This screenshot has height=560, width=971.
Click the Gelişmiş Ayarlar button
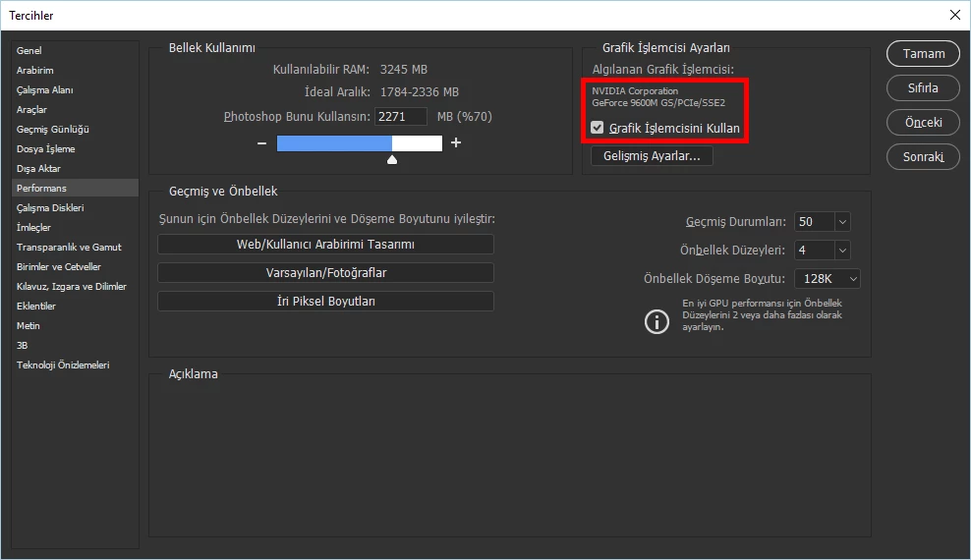(652, 156)
